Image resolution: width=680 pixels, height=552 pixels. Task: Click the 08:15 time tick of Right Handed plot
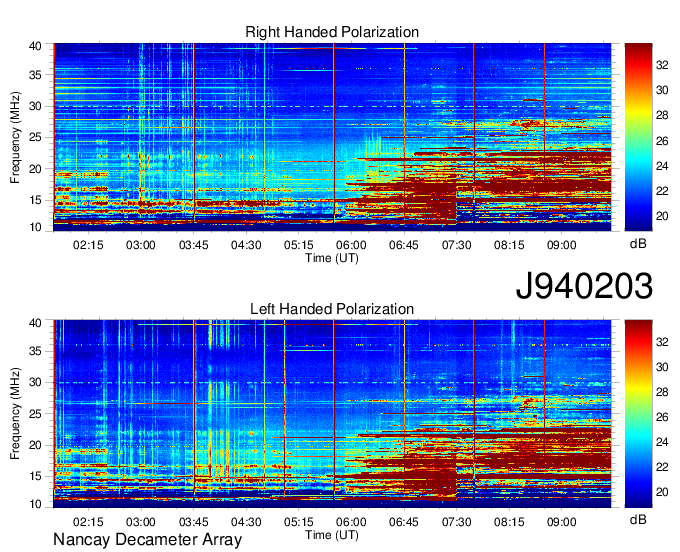tap(509, 245)
